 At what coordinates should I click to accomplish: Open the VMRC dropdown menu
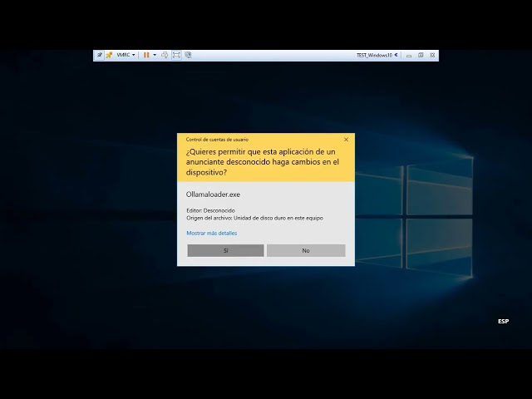[x=126, y=55]
